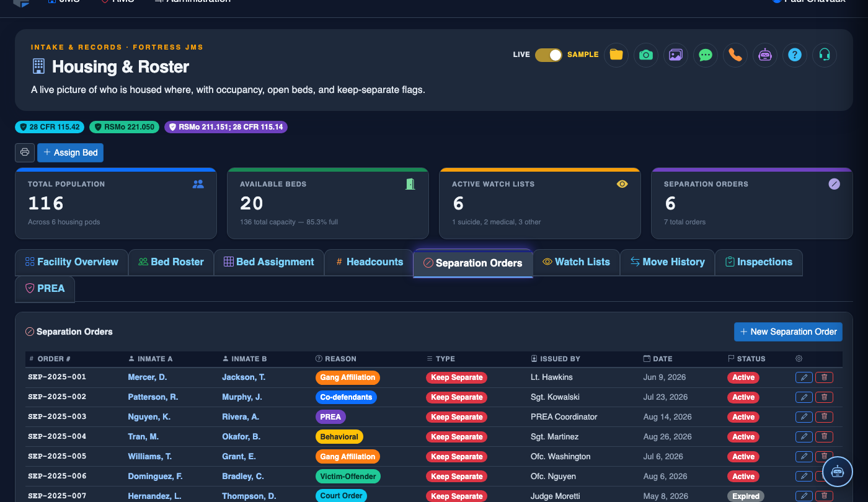Click the 28 CFR 115.42 compliance badge
Screen dimensions: 868x502
(x=50, y=127)
